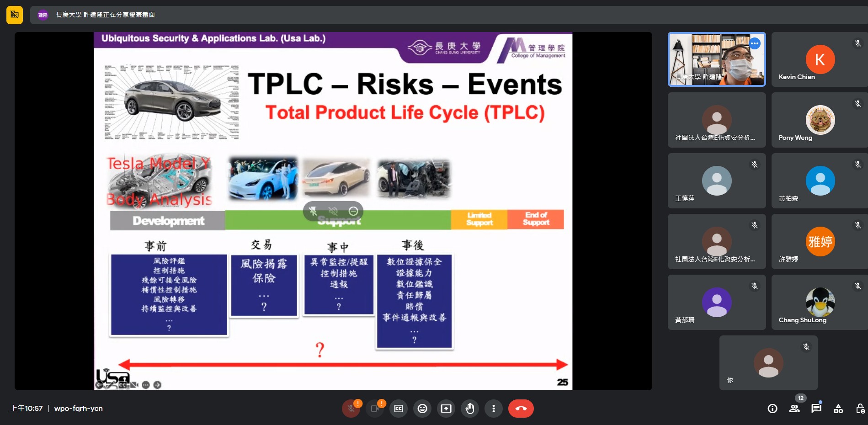
Task: Leave the call with the red hang-up button
Action: [521, 409]
